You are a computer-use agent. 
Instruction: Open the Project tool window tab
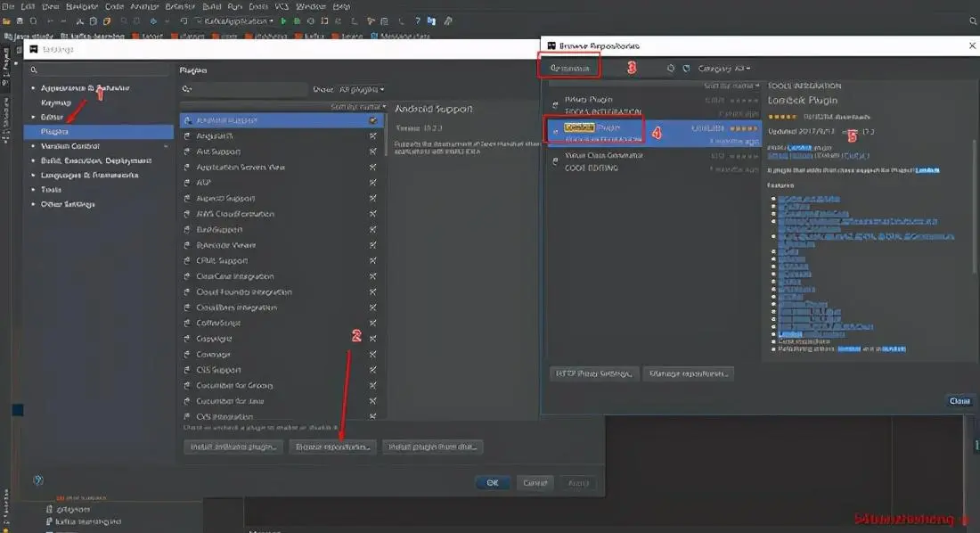point(5,66)
